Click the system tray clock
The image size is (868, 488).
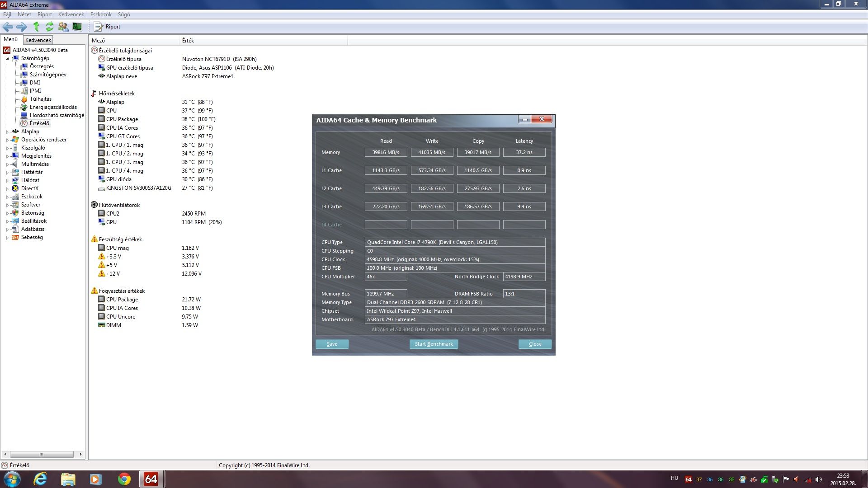[x=843, y=479]
